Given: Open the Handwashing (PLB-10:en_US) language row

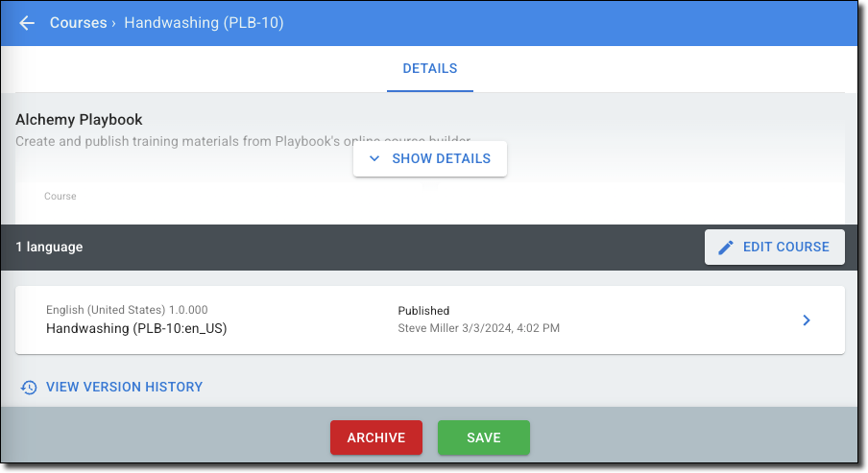Looking at the screenshot, I should (x=430, y=319).
